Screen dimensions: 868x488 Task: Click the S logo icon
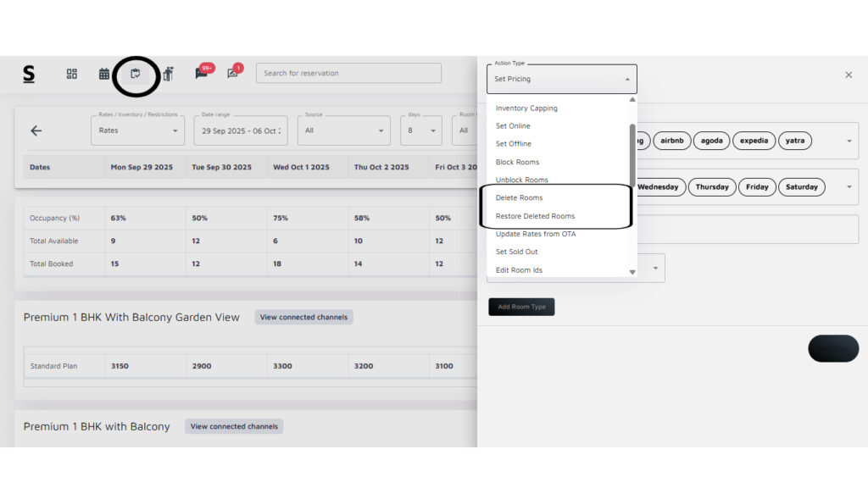[x=29, y=75]
